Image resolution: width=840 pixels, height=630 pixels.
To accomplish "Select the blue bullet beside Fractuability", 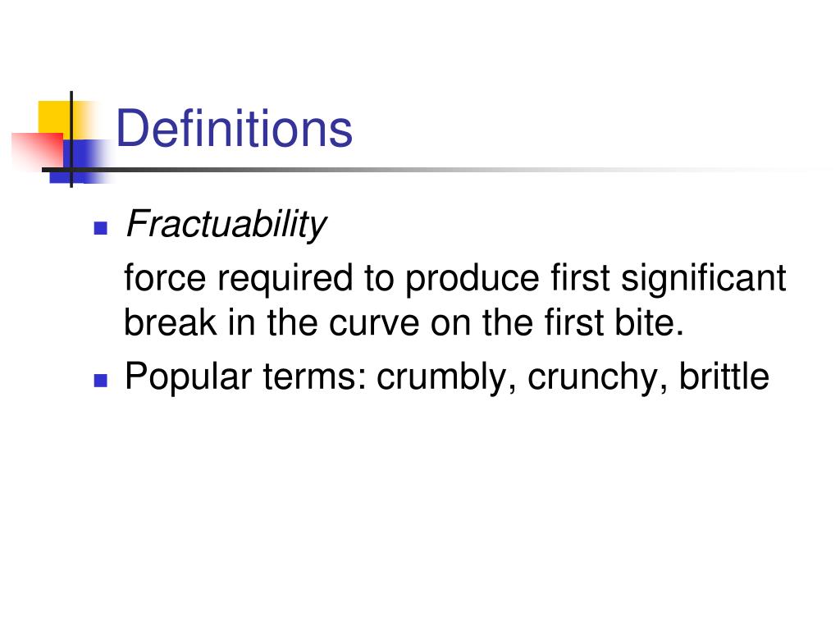I will 101,228.
